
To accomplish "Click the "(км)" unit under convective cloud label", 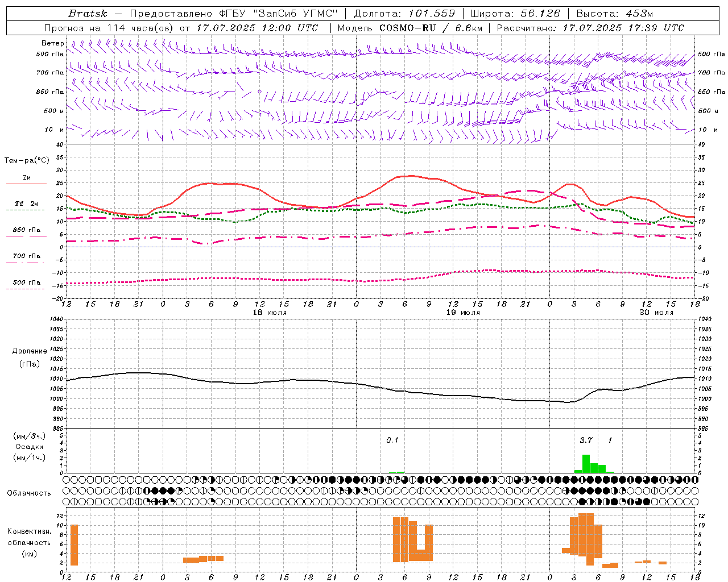I will pyautogui.click(x=30, y=554).
